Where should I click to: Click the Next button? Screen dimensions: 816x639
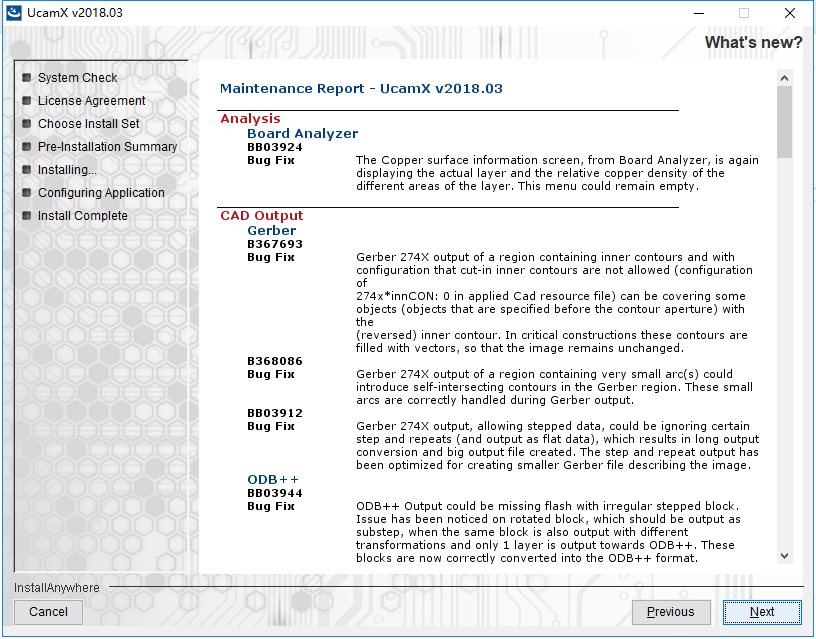pyautogui.click(x=762, y=612)
